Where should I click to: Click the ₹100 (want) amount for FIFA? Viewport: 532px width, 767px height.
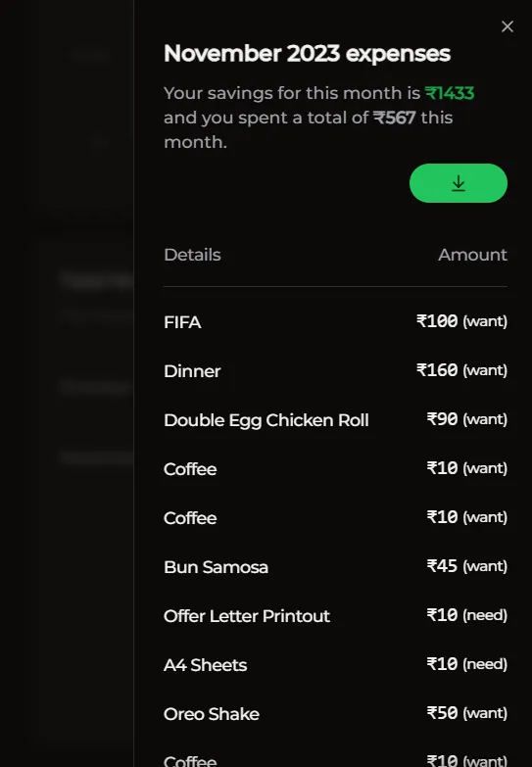[x=461, y=321]
